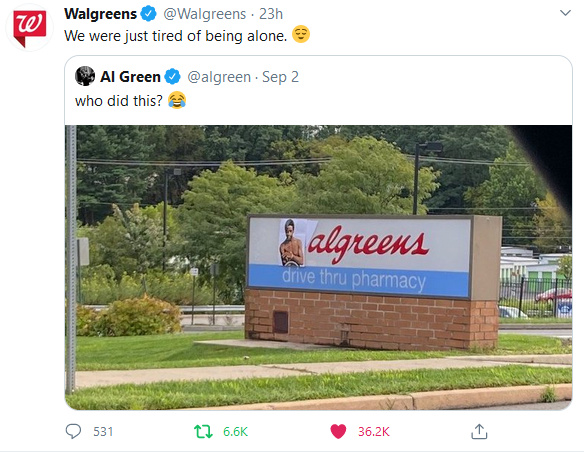This screenshot has height=452, width=584.
Task: Click the 531 replies count
Action: point(103,432)
